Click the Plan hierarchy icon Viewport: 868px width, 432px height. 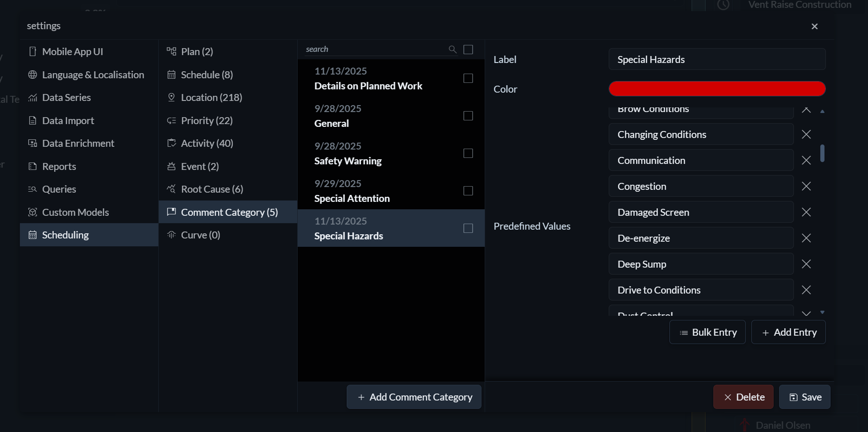[171, 51]
